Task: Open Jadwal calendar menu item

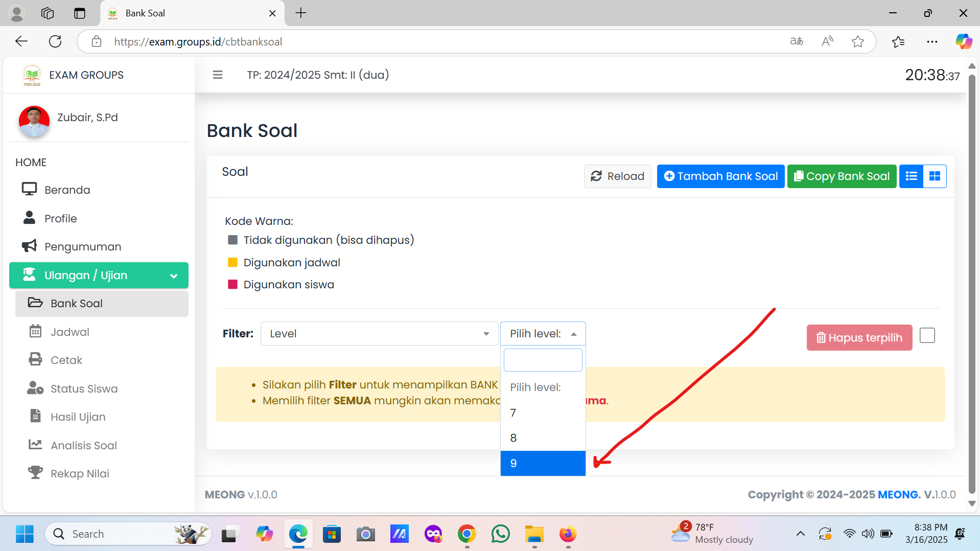Action: (70, 332)
